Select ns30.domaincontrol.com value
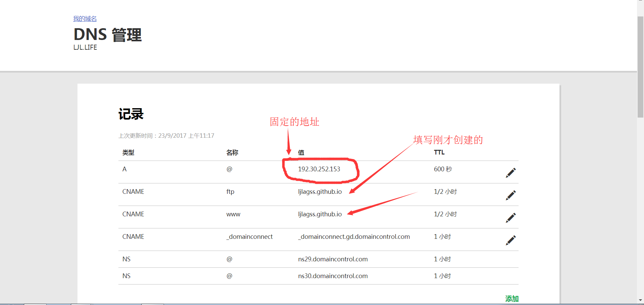 pyautogui.click(x=333, y=276)
